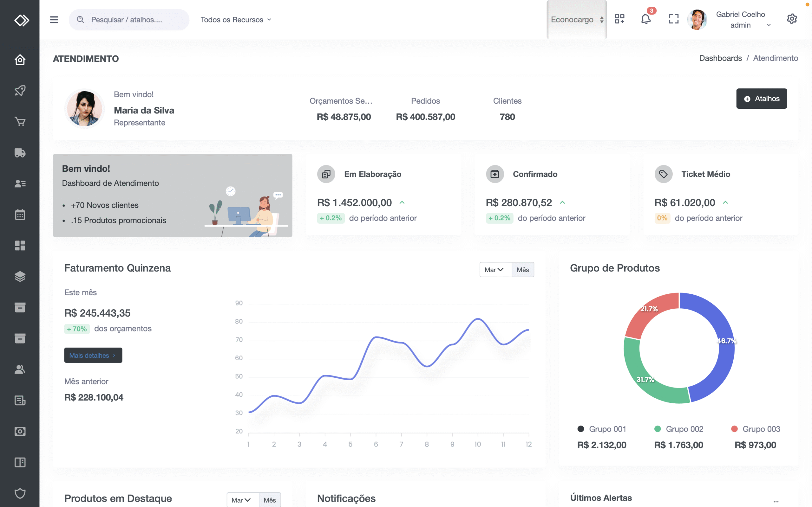
Task: Open Mar dropdown in Faturamento Quinzena
Action: [495, 270]
